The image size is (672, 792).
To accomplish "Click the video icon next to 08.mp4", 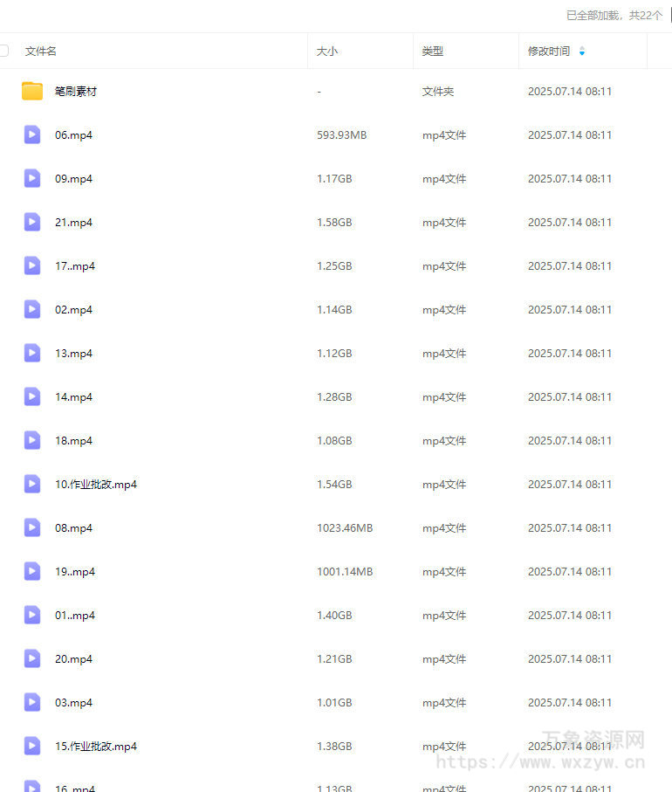I will (32, 527).
